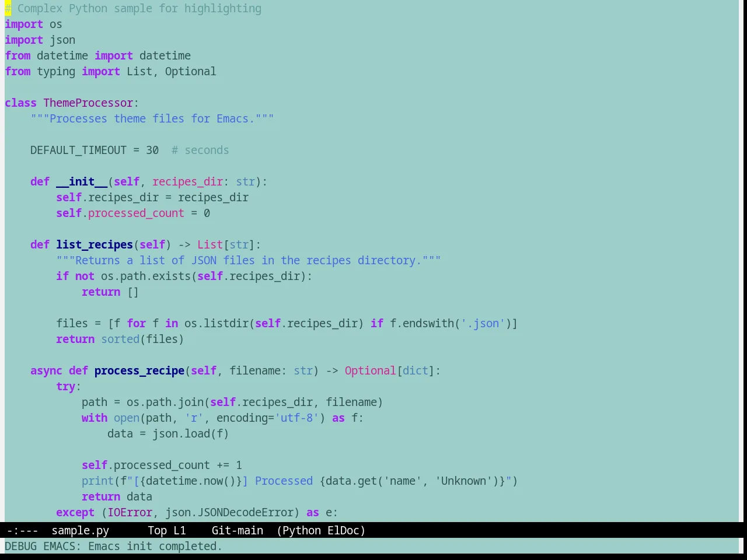Click the 'try' keyword
747x560 pixels.
pyautogui.click(x=66, y=387)
